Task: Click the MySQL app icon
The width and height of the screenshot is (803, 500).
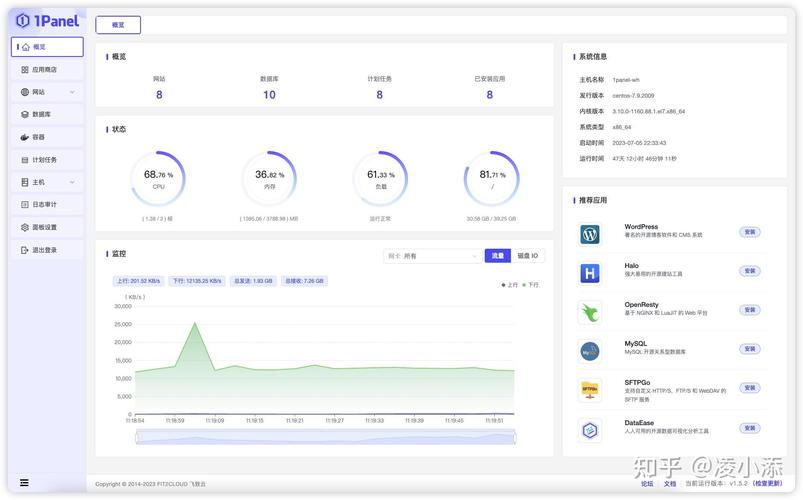Action: point(589,351)
